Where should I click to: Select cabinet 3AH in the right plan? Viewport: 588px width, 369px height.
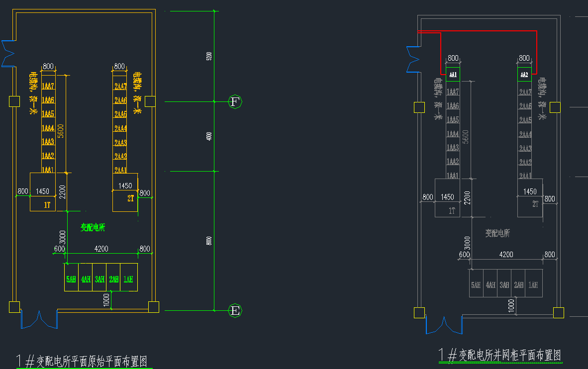click(504, 285)
